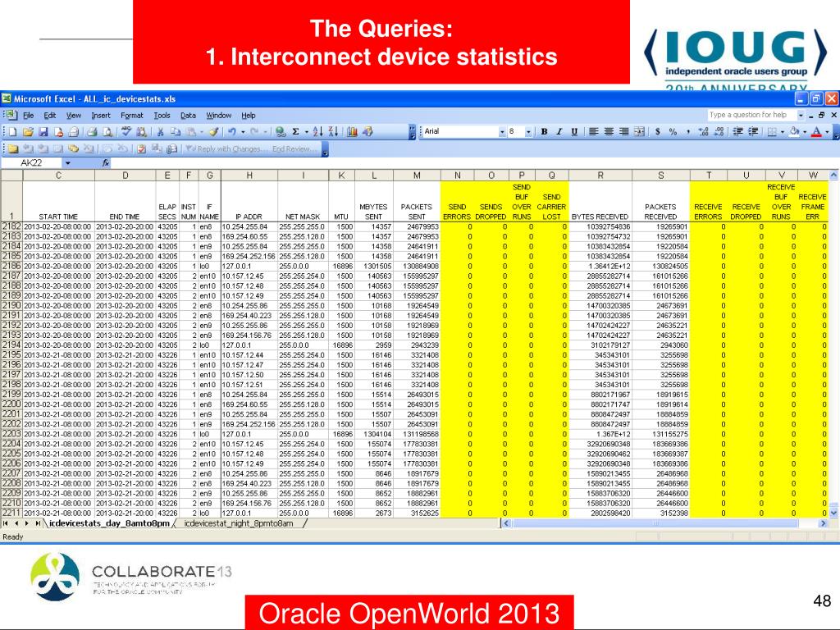Open the Window menu

coord(219,115)
